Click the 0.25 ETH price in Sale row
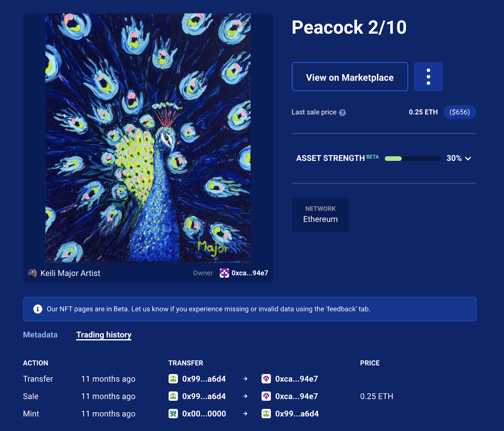 click(x=376, y=396)
